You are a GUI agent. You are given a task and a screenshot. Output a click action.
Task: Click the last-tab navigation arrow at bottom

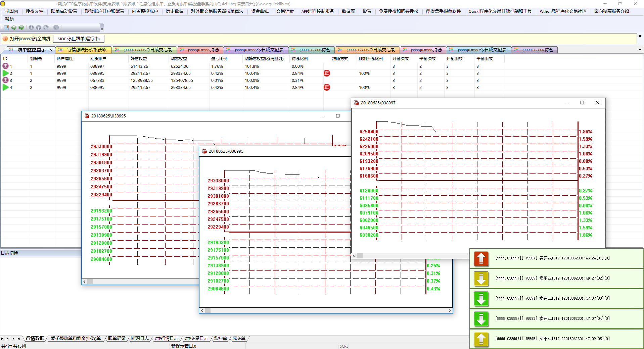tap(19, 339)
